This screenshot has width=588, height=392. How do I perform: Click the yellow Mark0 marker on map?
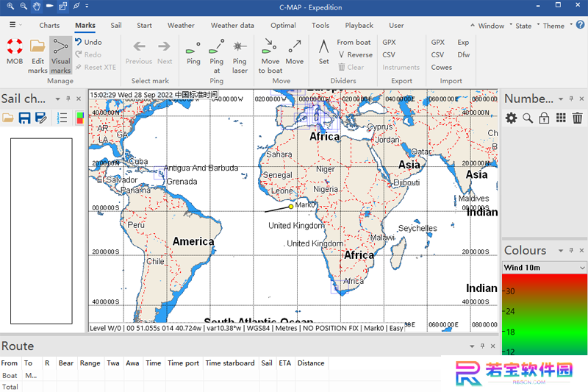(x=290, y=207)
